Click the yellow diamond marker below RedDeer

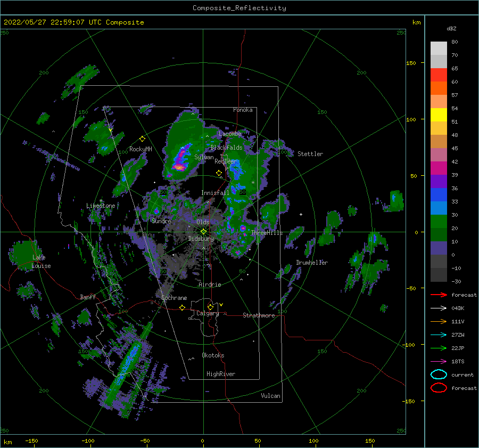[x=219, y=173]
